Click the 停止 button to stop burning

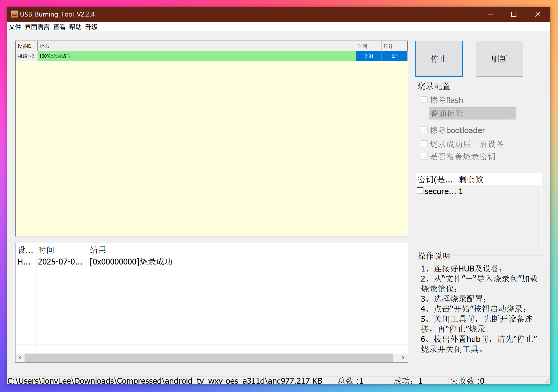pos(439,59)
